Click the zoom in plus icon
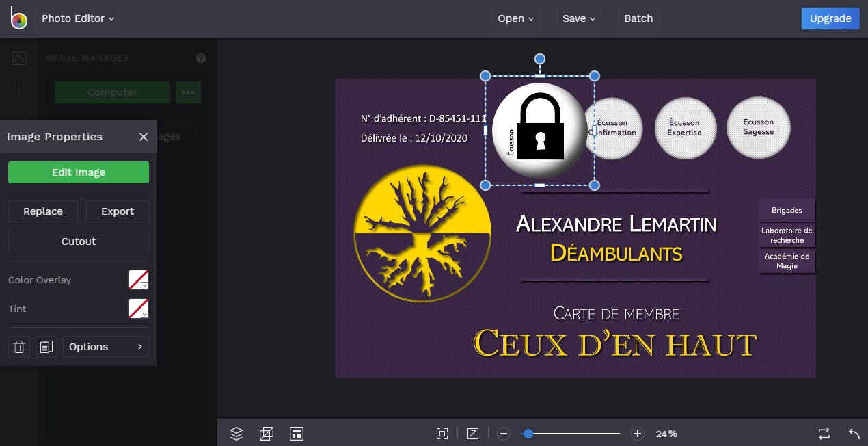 pyautogui.click(x=638, y=434)
